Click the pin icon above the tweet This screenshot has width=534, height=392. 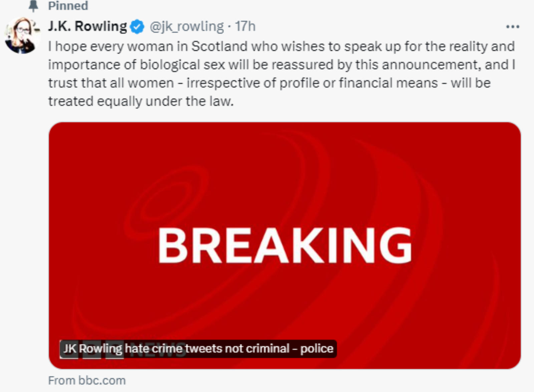(x=33, y=6)
